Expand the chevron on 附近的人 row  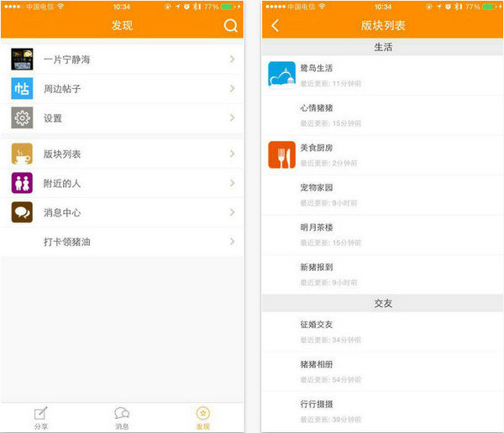[x=233, y=183]
